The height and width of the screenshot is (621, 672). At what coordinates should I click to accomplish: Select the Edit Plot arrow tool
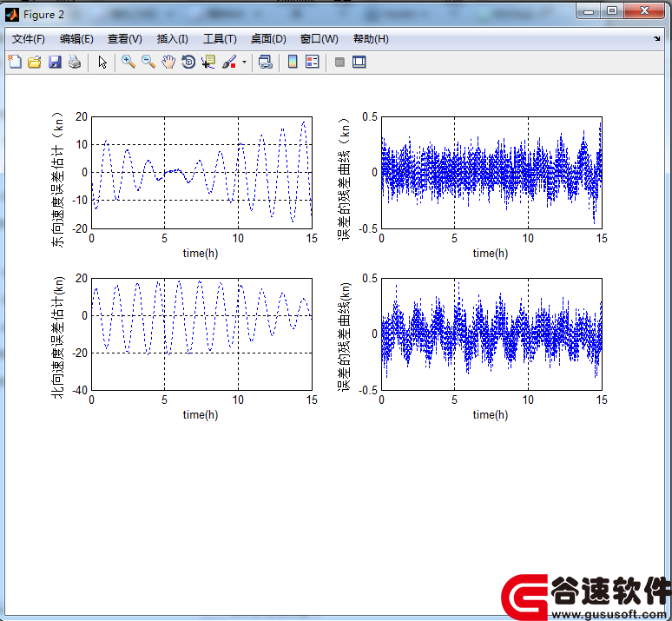coord(102,63)
